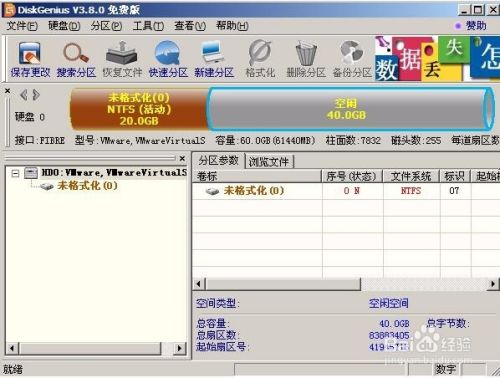The image size is (500, 378).
Task: Minimize the DiskGenius window
Action: click(464, 10)
